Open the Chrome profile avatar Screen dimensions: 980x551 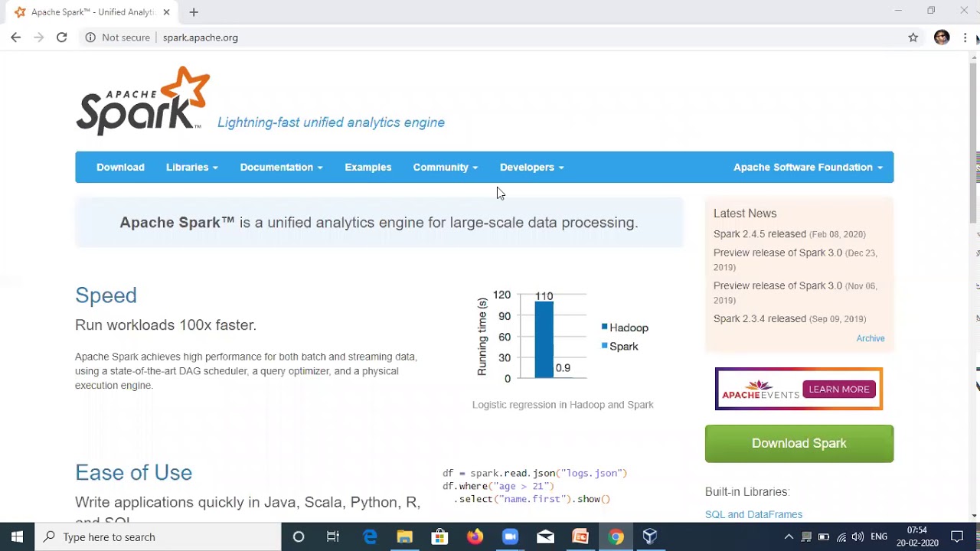(x=942, y=37)
